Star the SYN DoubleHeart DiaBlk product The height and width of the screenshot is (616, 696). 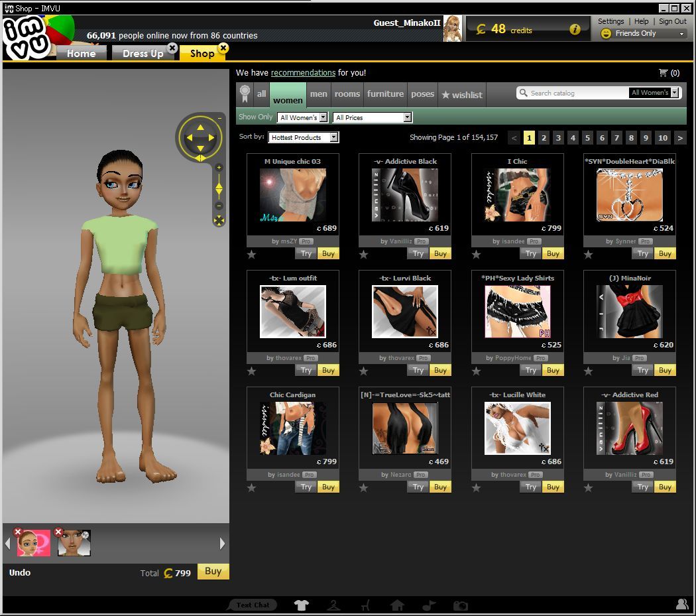pyautogui.click(x=588, y=255)
